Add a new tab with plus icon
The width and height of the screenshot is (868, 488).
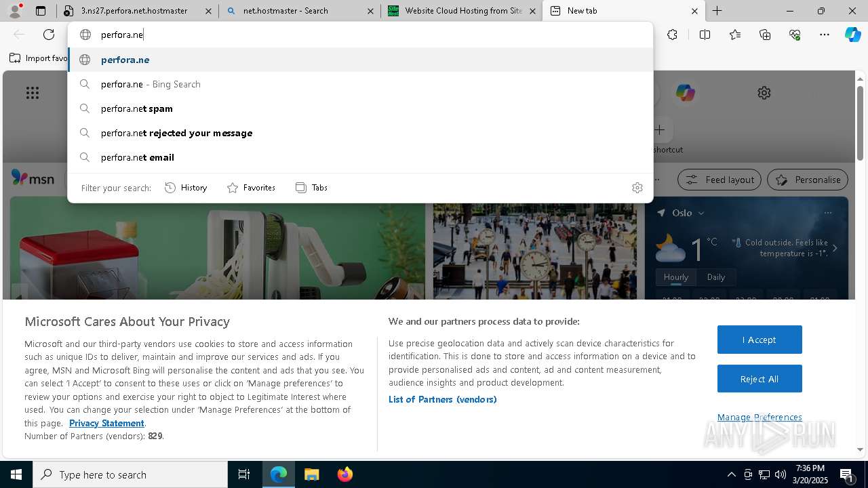point(717,11)
